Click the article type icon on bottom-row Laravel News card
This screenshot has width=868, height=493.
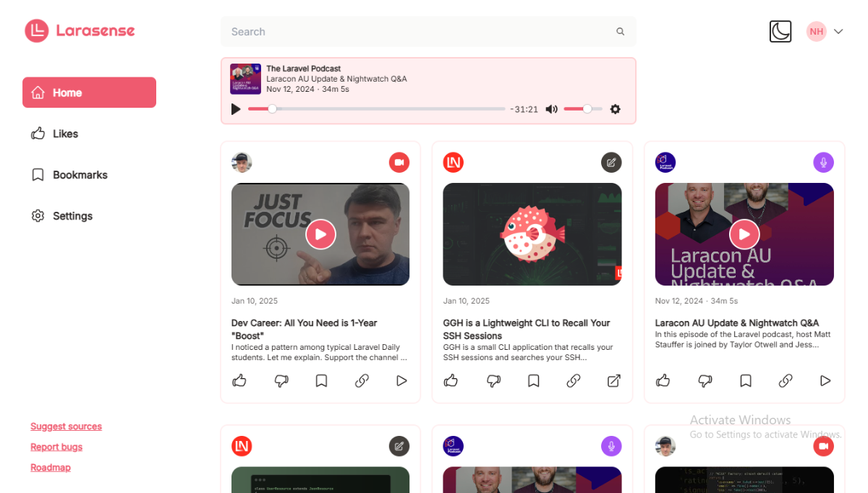point(399,446)
